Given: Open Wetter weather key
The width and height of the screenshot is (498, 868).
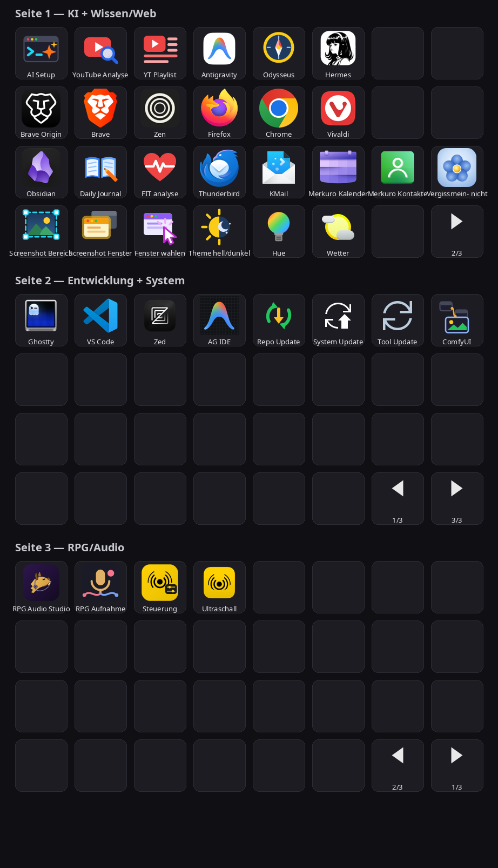Looking at the screenshot, I should [x=338, y=232].
